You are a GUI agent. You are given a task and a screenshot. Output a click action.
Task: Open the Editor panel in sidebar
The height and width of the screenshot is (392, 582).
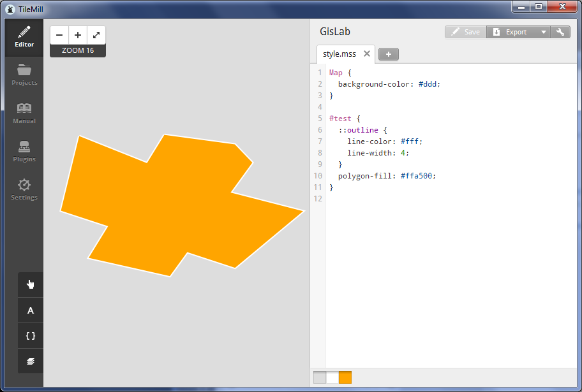point(24,37)
